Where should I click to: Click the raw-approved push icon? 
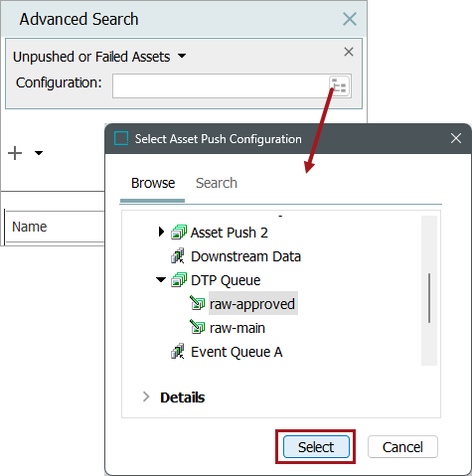pos(198,303)
